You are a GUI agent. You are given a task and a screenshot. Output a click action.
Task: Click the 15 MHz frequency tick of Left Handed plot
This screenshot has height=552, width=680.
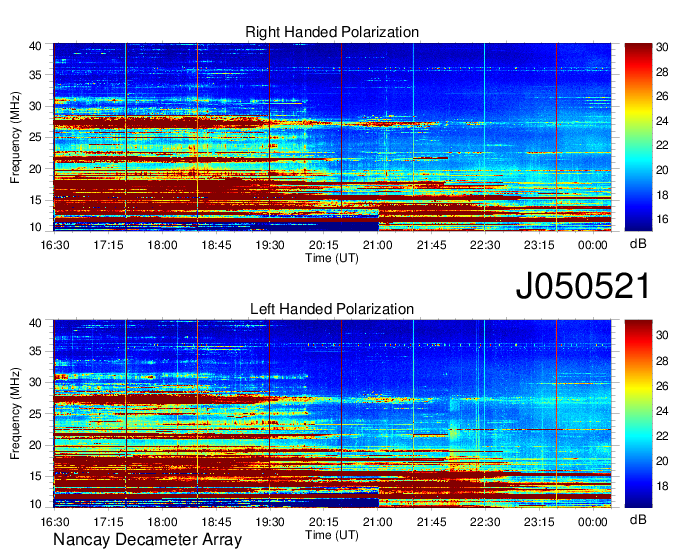[x=36, y=476]
